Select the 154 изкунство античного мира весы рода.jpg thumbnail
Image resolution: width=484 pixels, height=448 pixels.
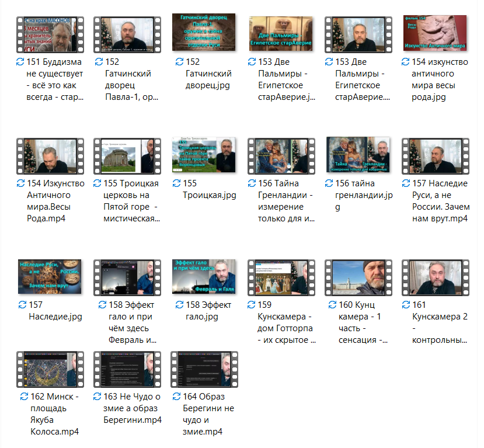435,33
